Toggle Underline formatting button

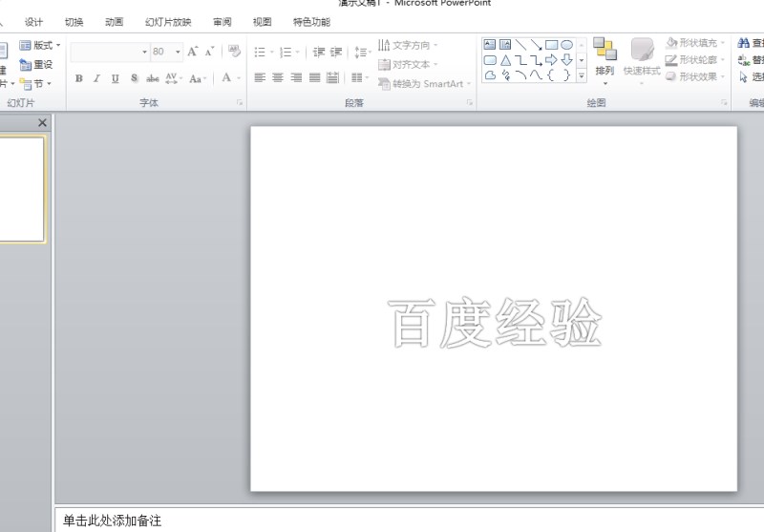point(115,78)
